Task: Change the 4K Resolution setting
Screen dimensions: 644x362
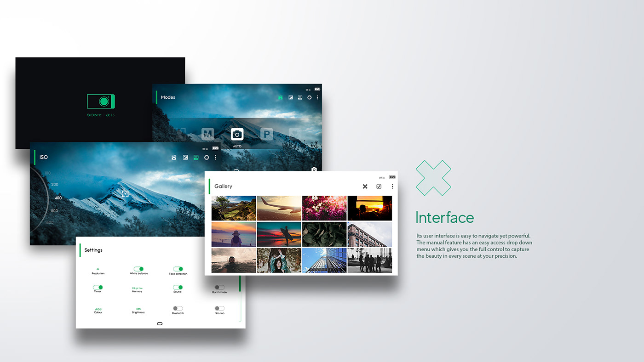Action: coord(98,271)
